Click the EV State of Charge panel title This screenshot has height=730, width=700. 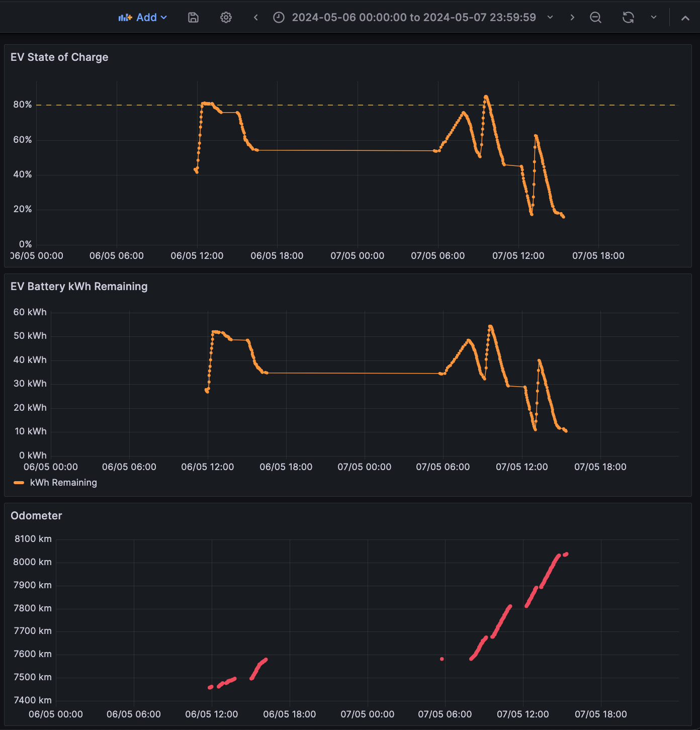[59, 57]
